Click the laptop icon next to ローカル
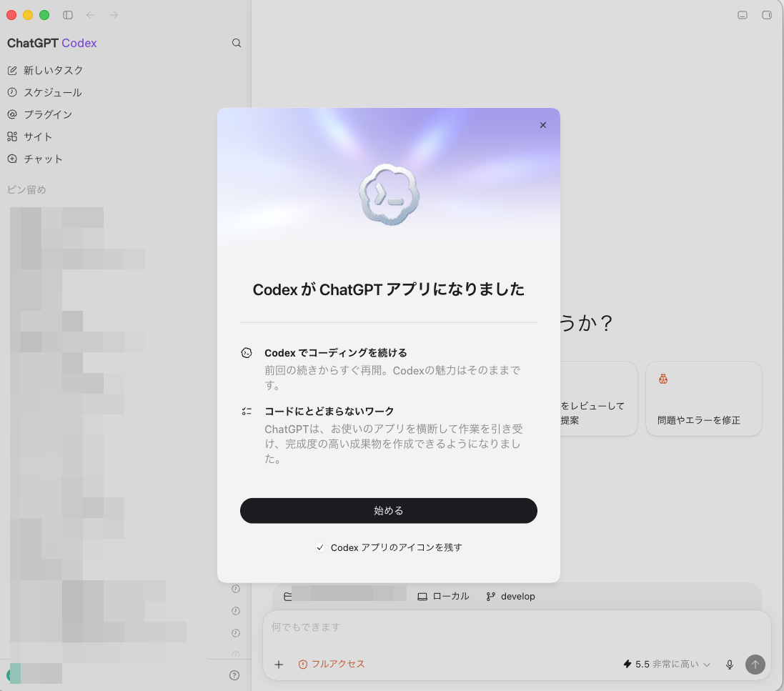The width and height of the screenshot is (784, 691). click(x=422, y=597)
